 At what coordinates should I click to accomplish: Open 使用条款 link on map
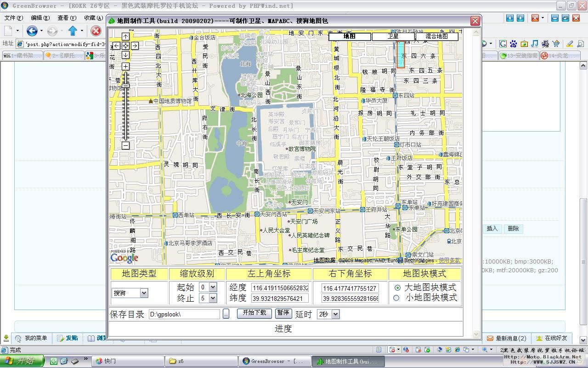pyautogui.click(x=450, y=260)
